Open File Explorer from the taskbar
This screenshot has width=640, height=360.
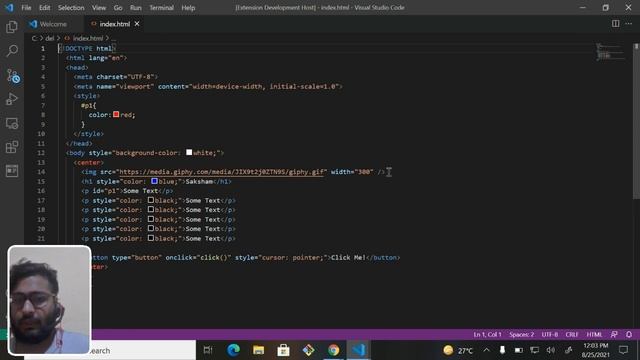(x=258, y=350)
